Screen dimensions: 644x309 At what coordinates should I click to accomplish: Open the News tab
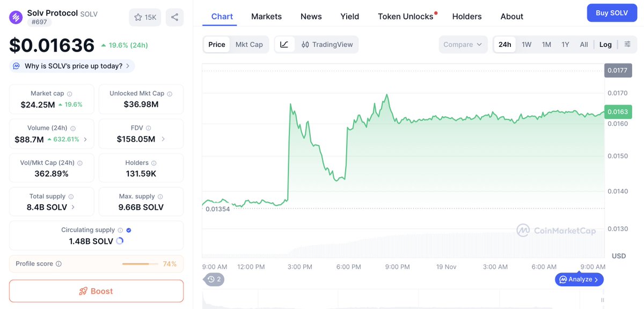[x=311, y=17]
